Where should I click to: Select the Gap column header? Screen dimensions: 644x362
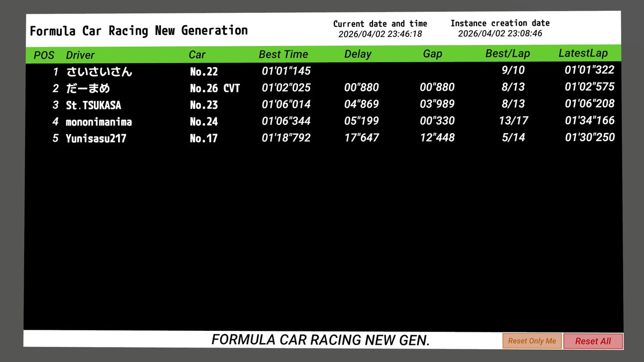pyautogui.click(x=433, y=54)
